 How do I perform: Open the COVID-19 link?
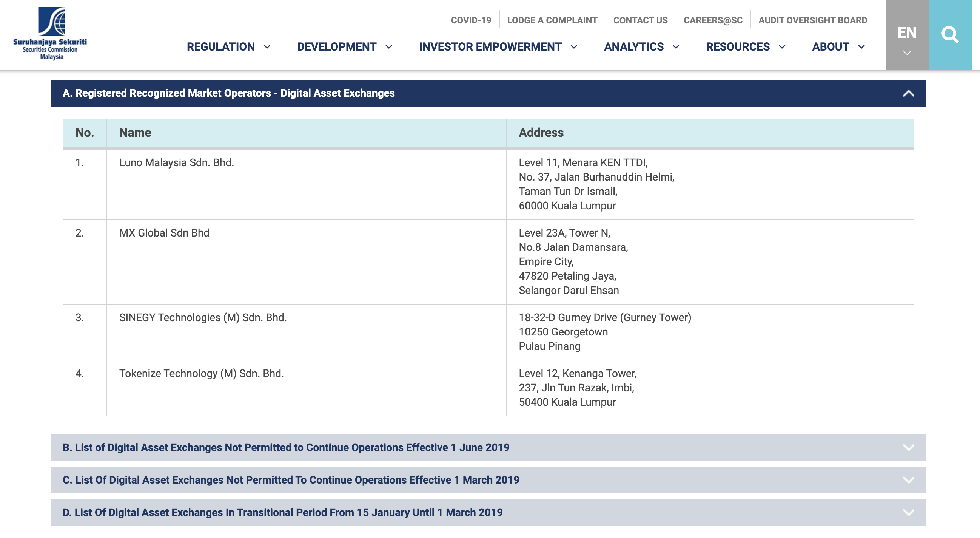(x=471, y=20)
